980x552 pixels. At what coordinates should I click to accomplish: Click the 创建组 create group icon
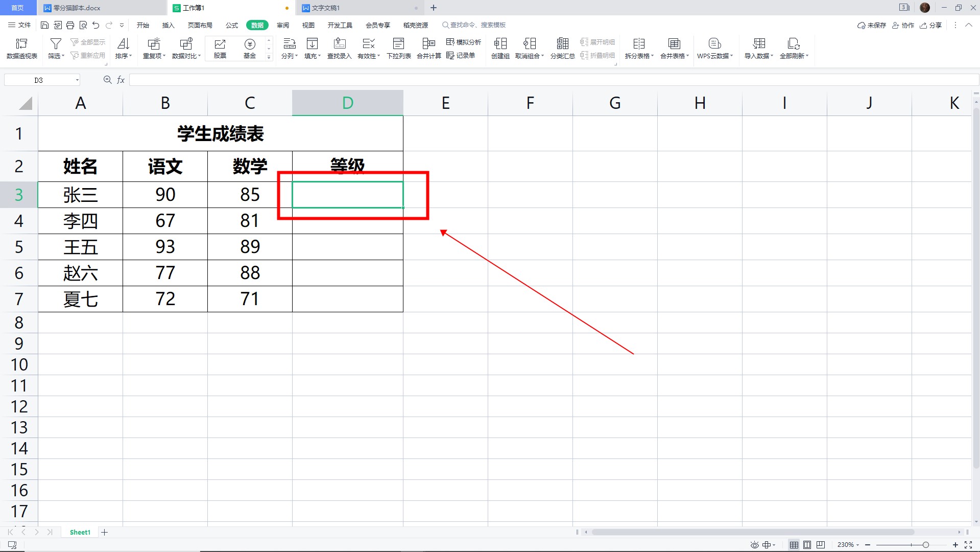pos(500,44)
